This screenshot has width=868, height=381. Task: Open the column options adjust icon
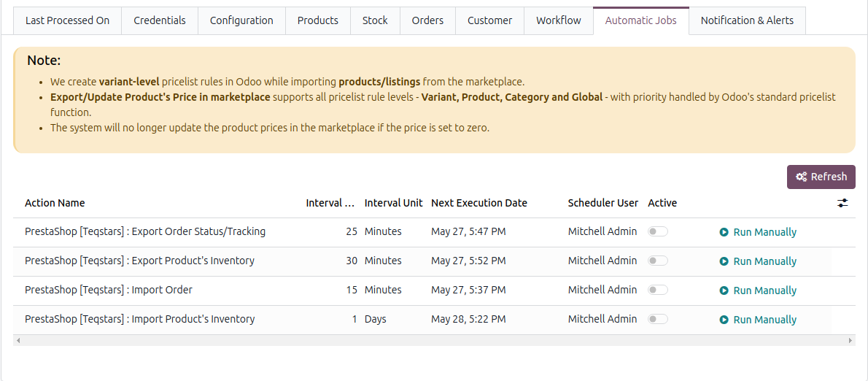click(x=842, y=203)
